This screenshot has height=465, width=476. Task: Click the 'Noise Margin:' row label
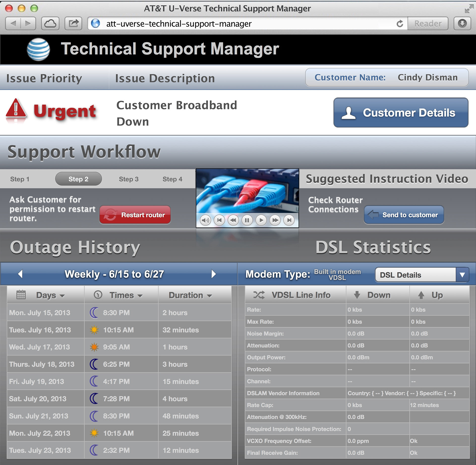point(265,334)
